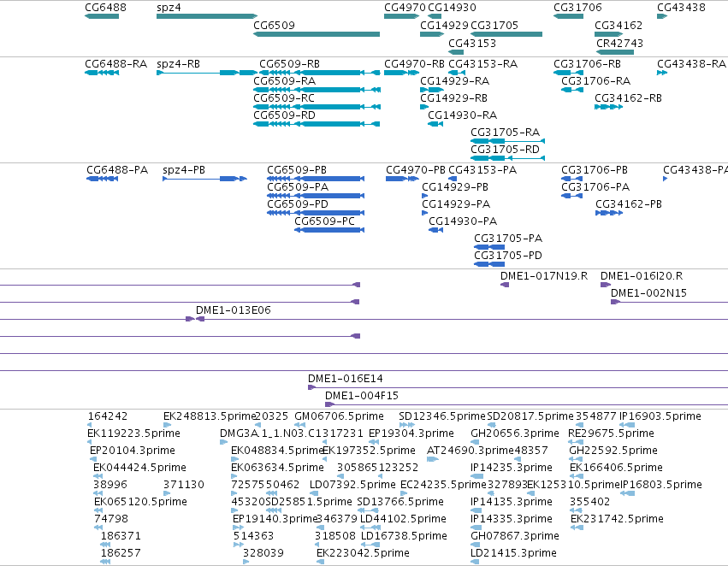Select BAC clone DME1-002N15
The width and height of the screenshot is (728, 566).
coord(669,302)
